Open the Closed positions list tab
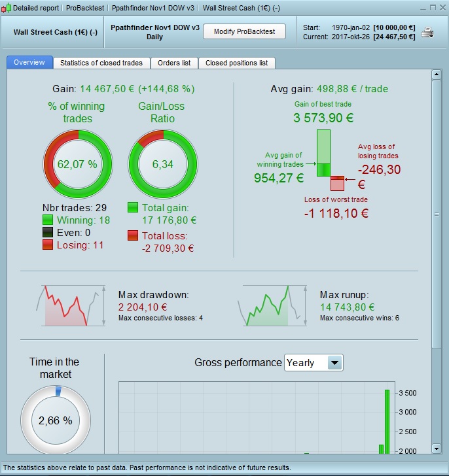449x476 pixels. (x=237, y=63)
